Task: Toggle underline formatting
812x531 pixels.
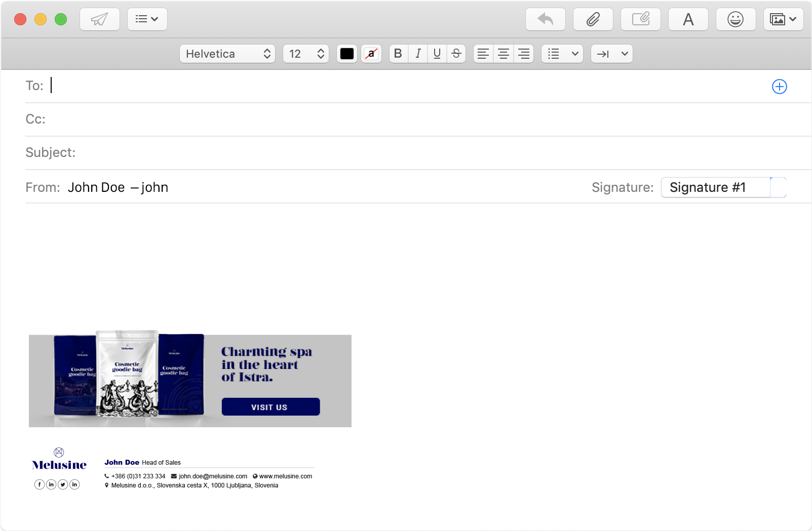Action: pos(437,54)
